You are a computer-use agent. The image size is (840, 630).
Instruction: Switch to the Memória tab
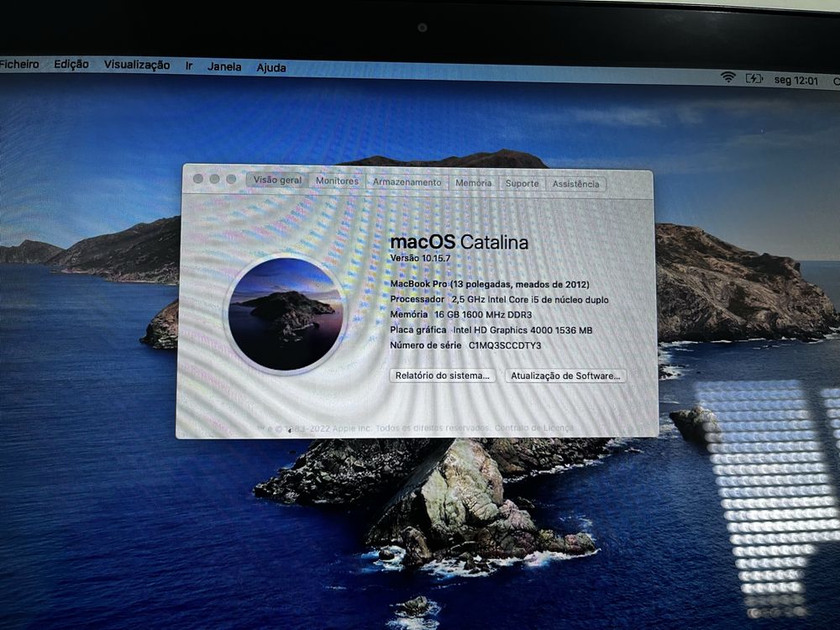click(x=474, y=182)
